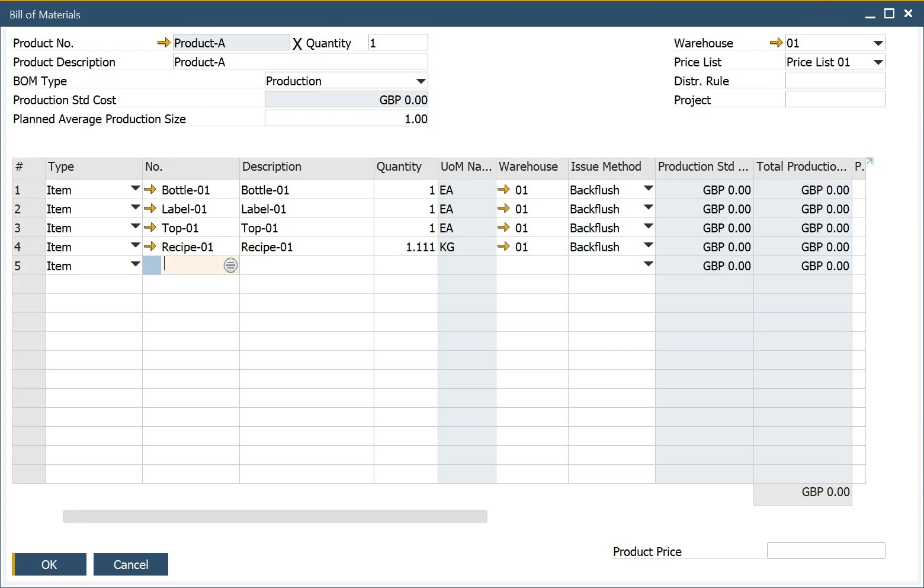
Task: Open the BOM Type dropdown
Action: 421,81
